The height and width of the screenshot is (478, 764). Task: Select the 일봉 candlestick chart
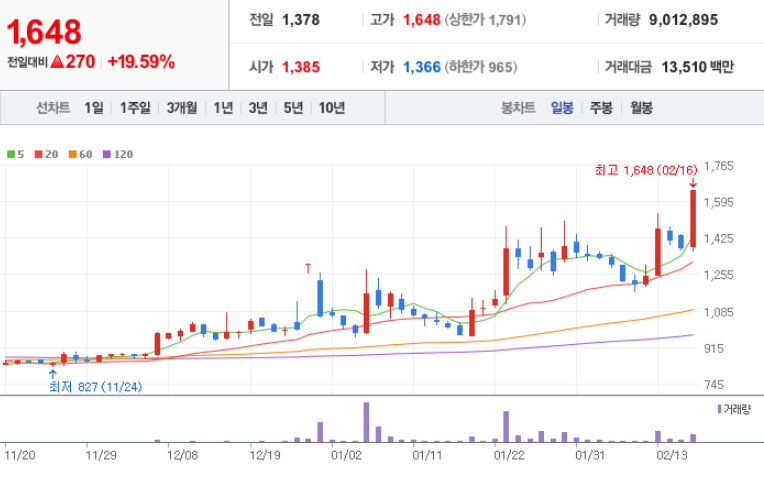tap(562, 108)
